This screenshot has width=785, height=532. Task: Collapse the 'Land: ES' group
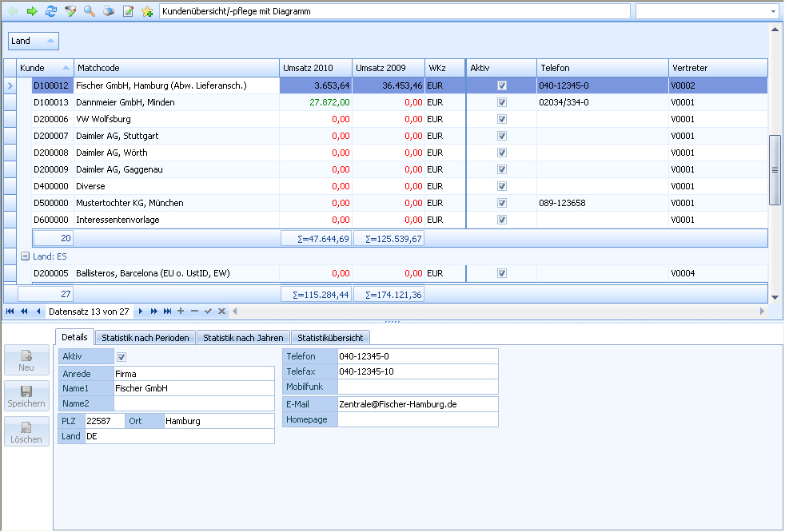tap(25, 256)
